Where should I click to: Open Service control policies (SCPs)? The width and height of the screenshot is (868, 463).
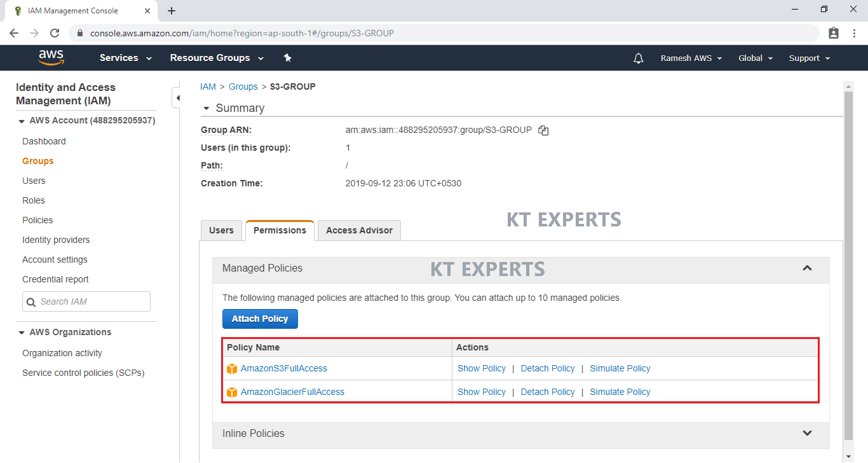tap(83, 373)
